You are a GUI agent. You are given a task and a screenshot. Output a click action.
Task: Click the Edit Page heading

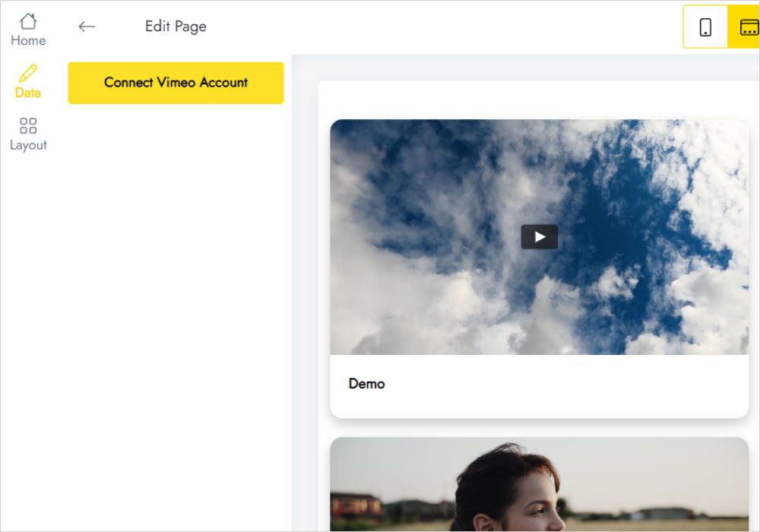tap(175, 26)
